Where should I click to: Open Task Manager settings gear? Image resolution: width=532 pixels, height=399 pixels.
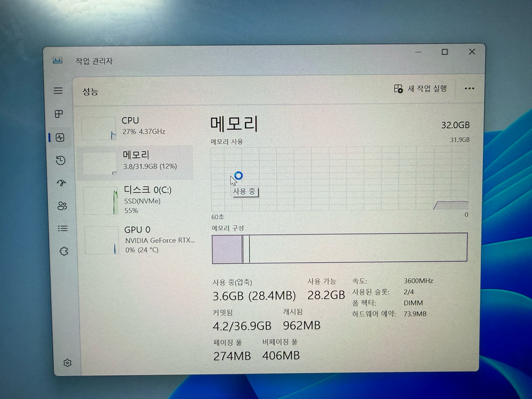click(x=67, y=362)
